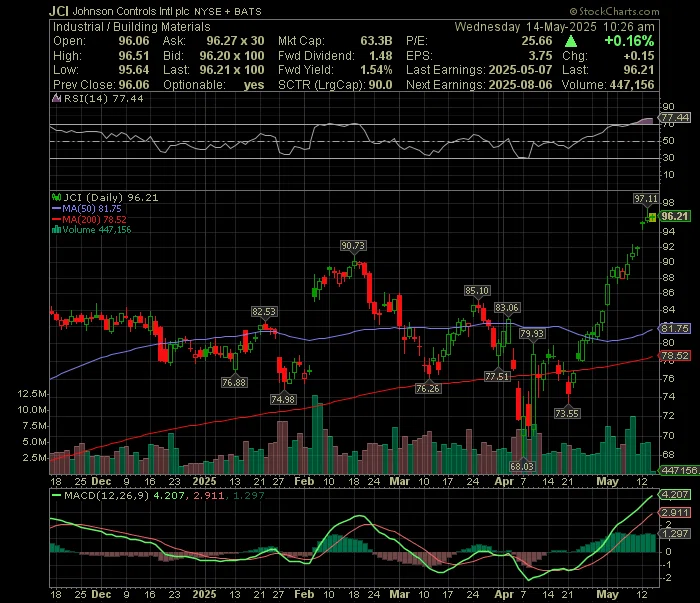Click the Low value 95.64
This screenshot has width=700, height=603.
(134, 70)
